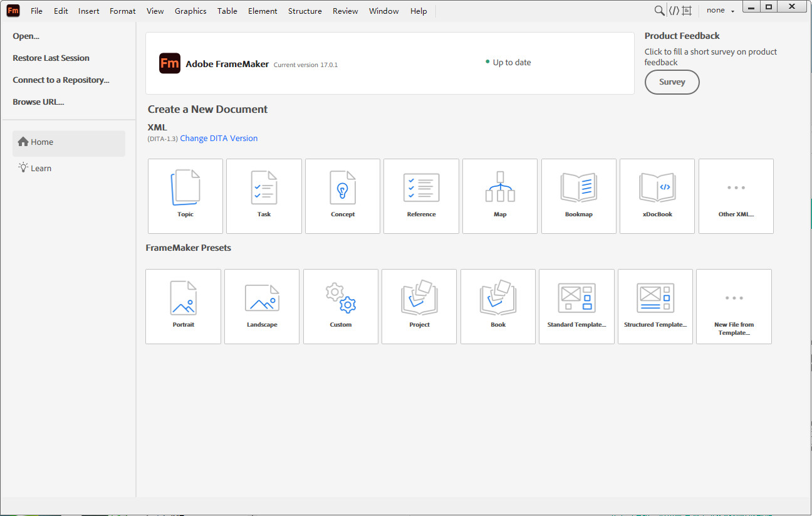Screen dimensions: 812x516
Task: Open the Insert menu
Action: click(x=89, y=11)
